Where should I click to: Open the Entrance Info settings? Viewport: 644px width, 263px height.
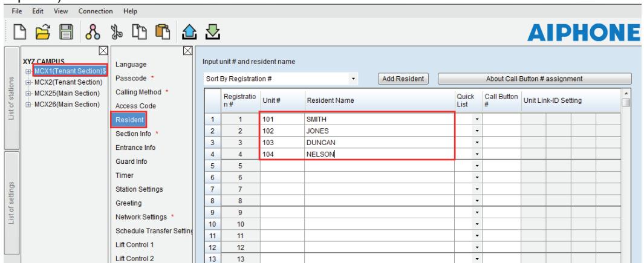click(135, 148)
